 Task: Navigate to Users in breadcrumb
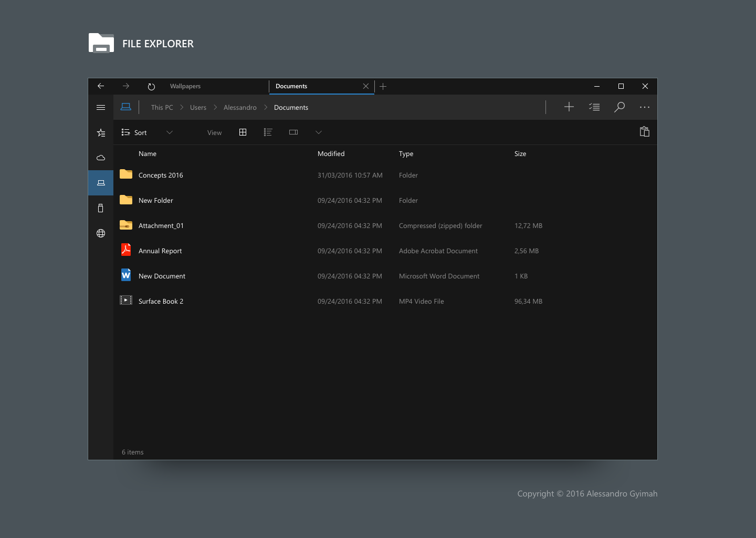(198, 108)
